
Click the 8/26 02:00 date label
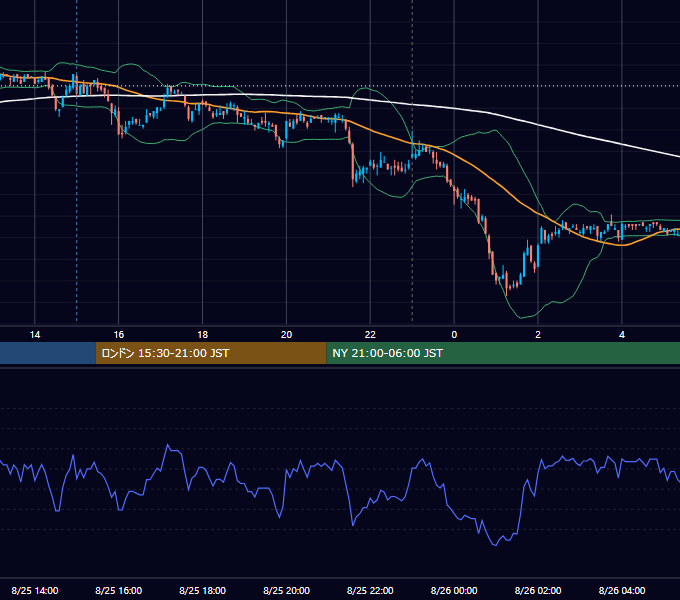pyautogui.click(x=538, y=590)
